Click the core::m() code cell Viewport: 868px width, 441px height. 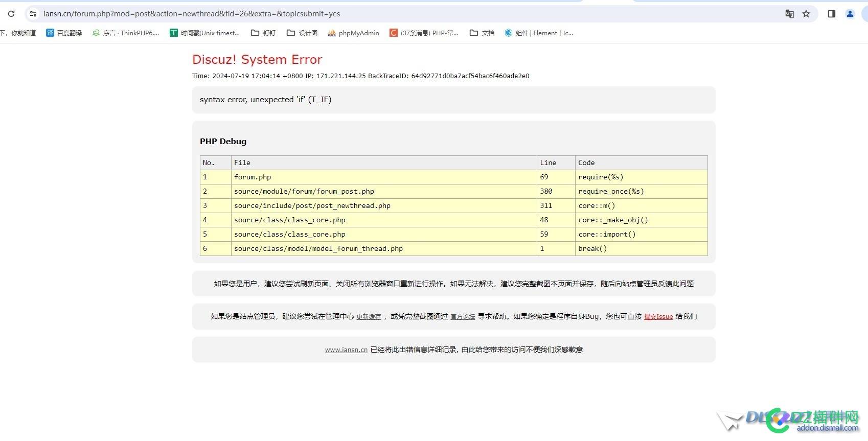click(642, 206)
